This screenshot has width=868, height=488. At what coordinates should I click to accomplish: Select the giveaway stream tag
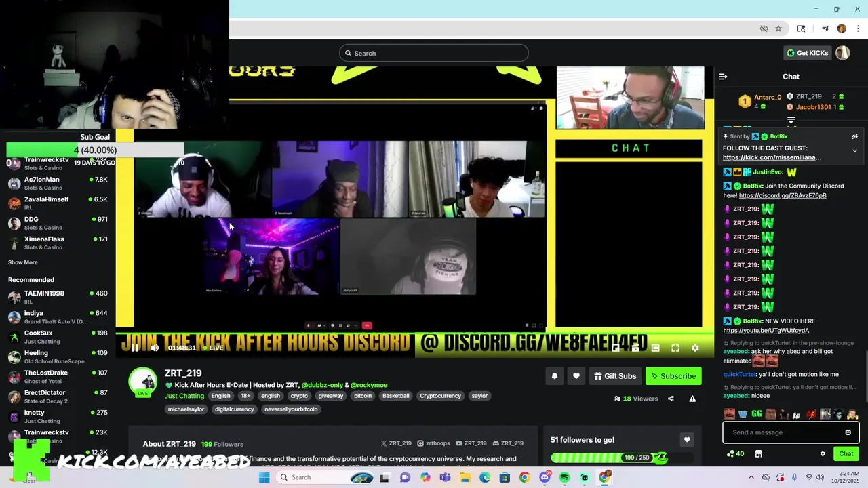pyautogui.click(x=330, y=396)
